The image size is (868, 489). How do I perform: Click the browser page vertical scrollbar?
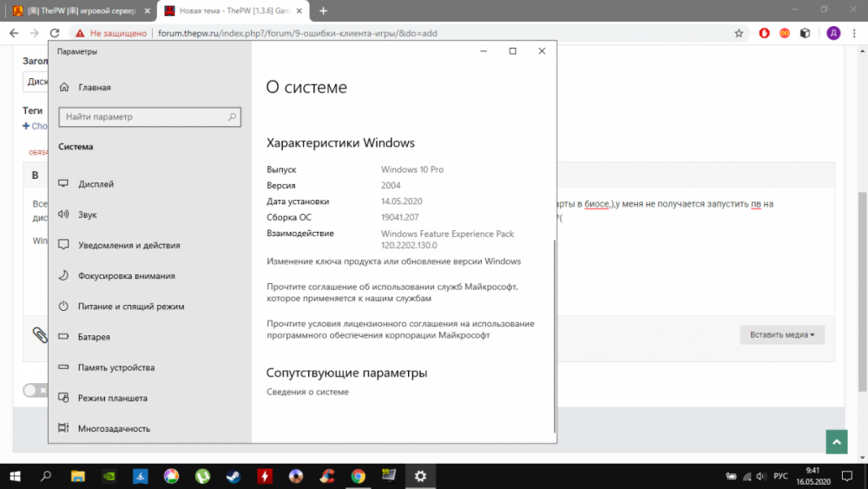pos(863,291)
